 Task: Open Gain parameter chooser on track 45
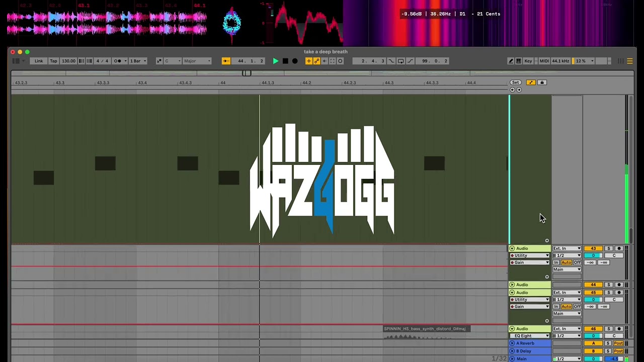tap(529, 306)
